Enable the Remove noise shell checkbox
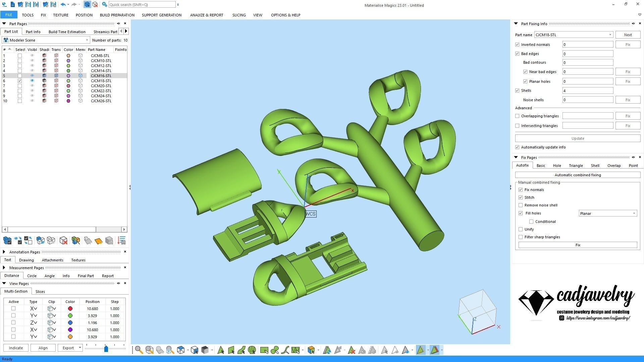This screenshot has width=644, height=362. click(521, 205)
